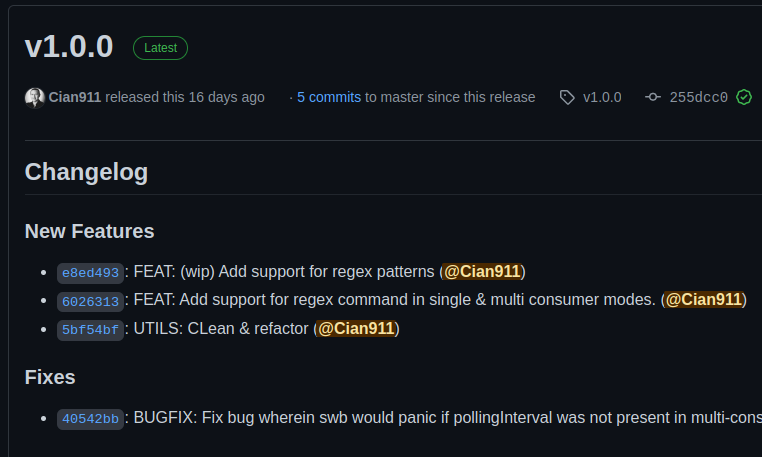The image size is (762, 457).
Task: Click @Cian911 mention on regex patterns line
Action: coord(482,271)
